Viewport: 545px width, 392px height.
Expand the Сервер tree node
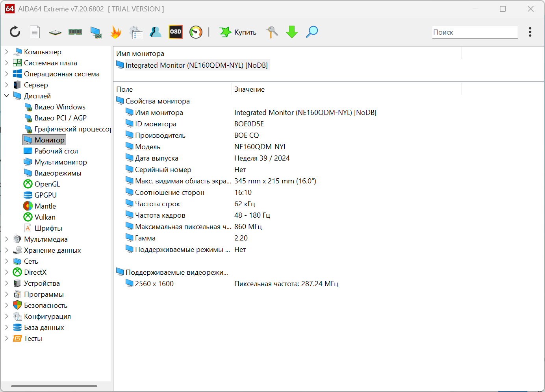coord(6,85)
